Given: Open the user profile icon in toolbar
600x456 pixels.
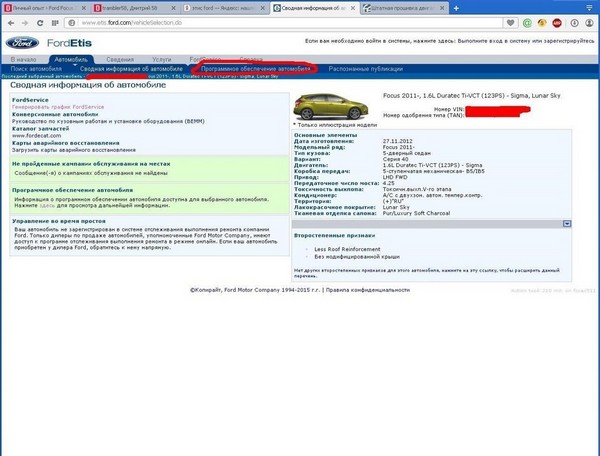Looking at the screenshot, I should [x=589, y=23].
